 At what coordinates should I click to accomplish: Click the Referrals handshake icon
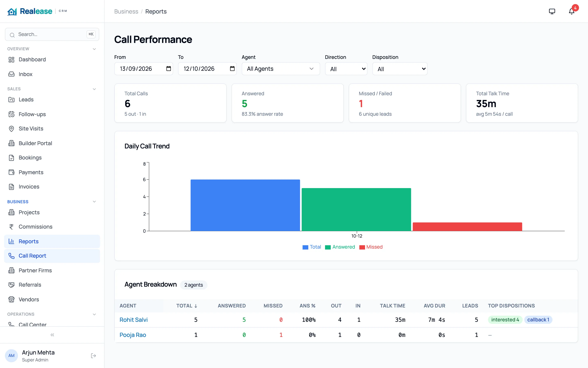coord(11,285)
